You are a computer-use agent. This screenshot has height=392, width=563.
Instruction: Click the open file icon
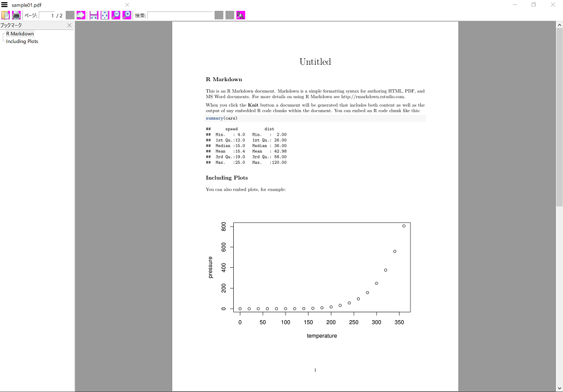pos(5,15)
